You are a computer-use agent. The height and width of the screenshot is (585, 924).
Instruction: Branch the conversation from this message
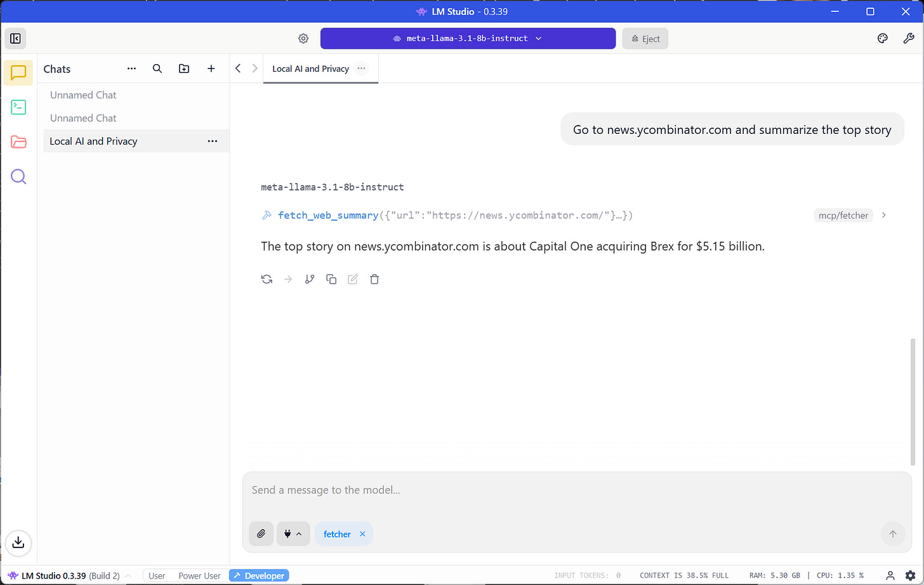[x=310, y=279]
